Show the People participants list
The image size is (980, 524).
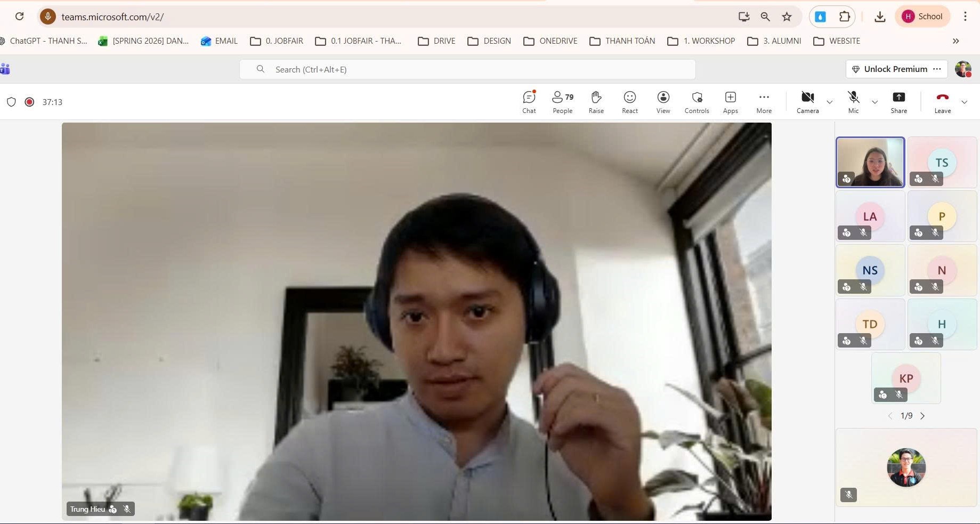point(562,102)
